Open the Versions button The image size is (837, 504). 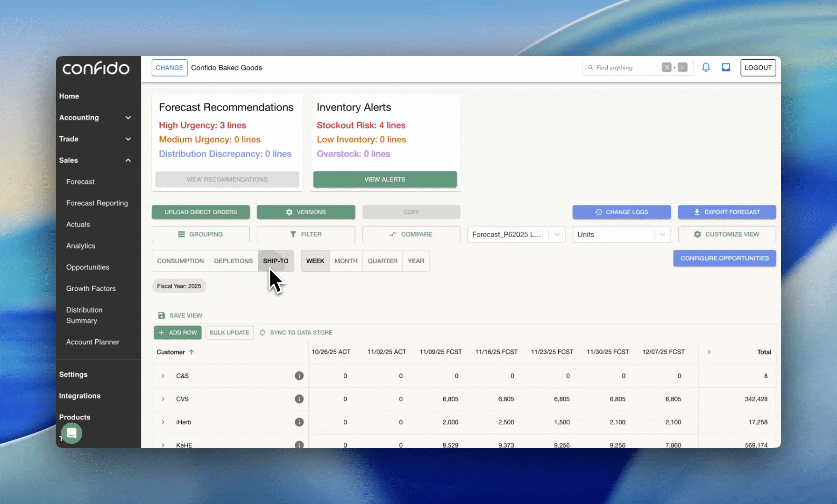tap(306, 212)
